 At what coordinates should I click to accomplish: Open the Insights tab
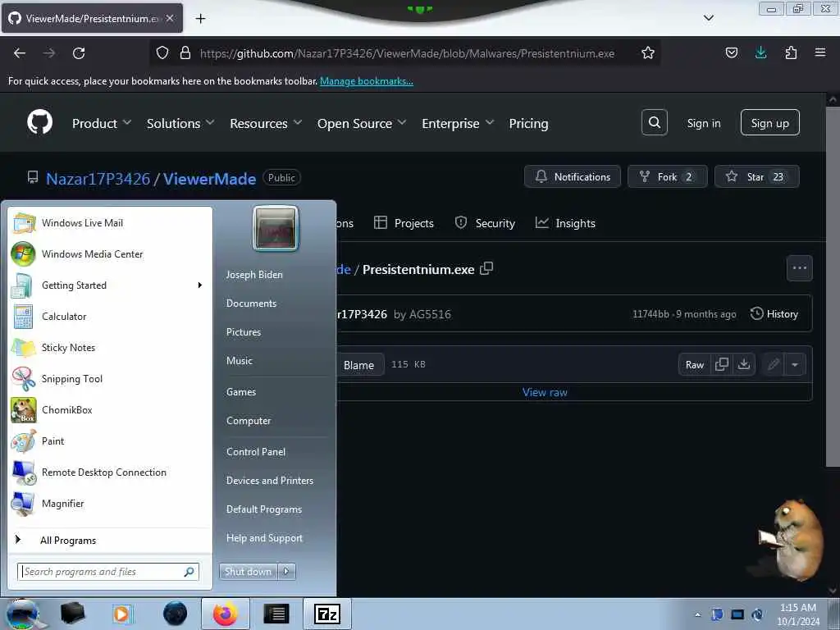tap(565, 223)
